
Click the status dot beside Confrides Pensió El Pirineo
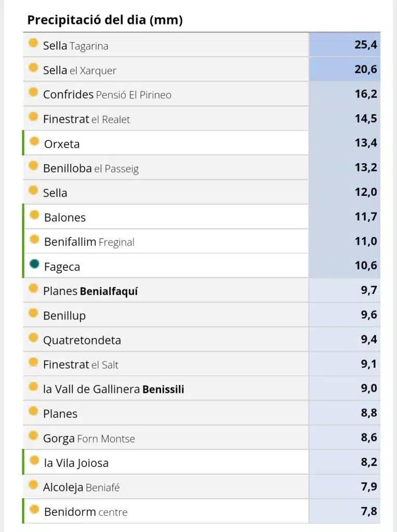(33, 92)
